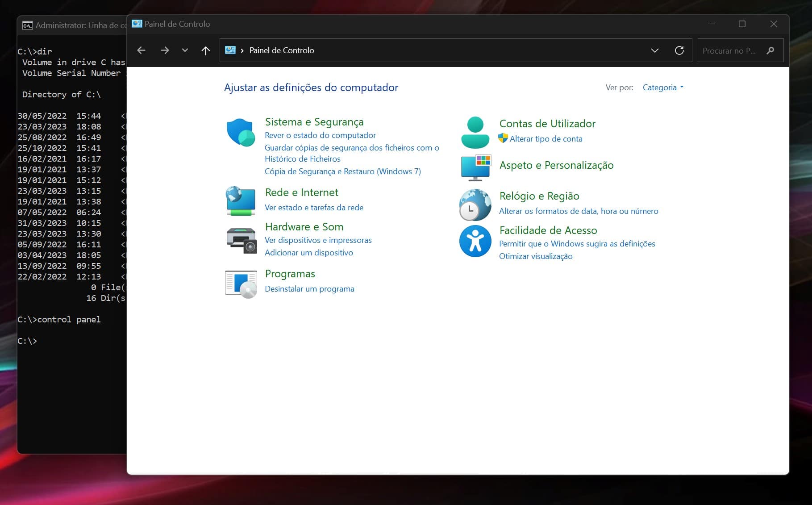Click the Programas icon
Image resolution: width=812 pixels, height=505 pixels.
click(241, 284)
